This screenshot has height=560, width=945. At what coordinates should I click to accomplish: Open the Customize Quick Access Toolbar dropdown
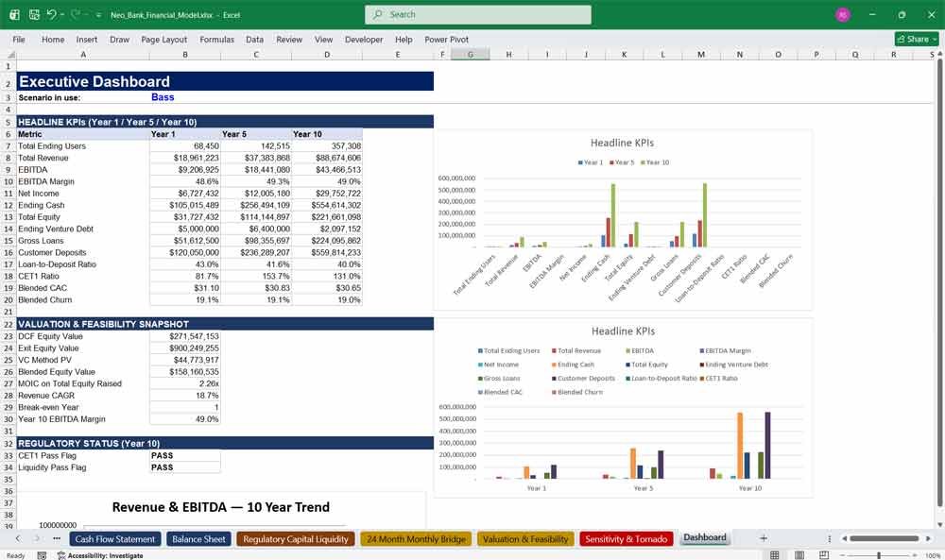tap(98, 15)
